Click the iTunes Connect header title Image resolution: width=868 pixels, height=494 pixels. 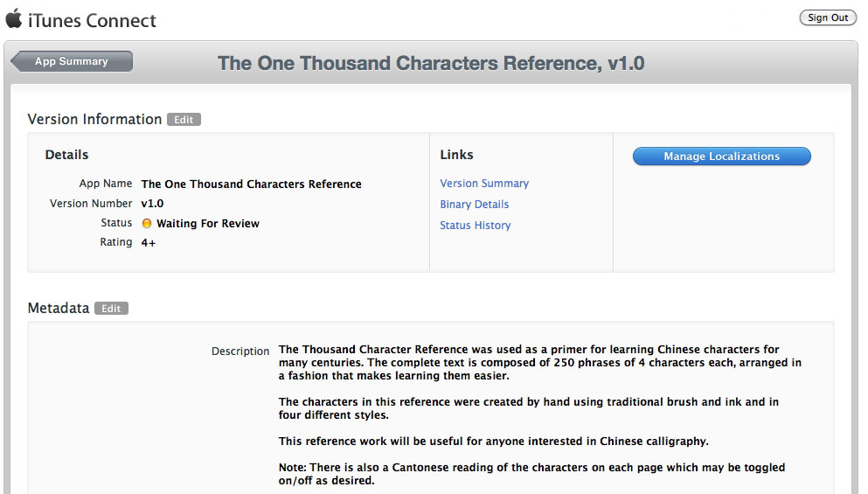pos(92,20)
